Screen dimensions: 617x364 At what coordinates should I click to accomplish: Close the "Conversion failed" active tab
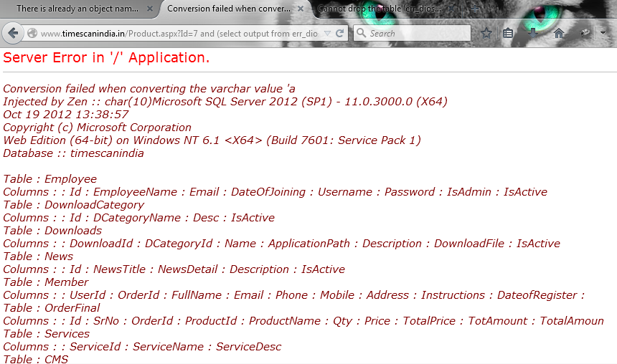pos(301,9)
